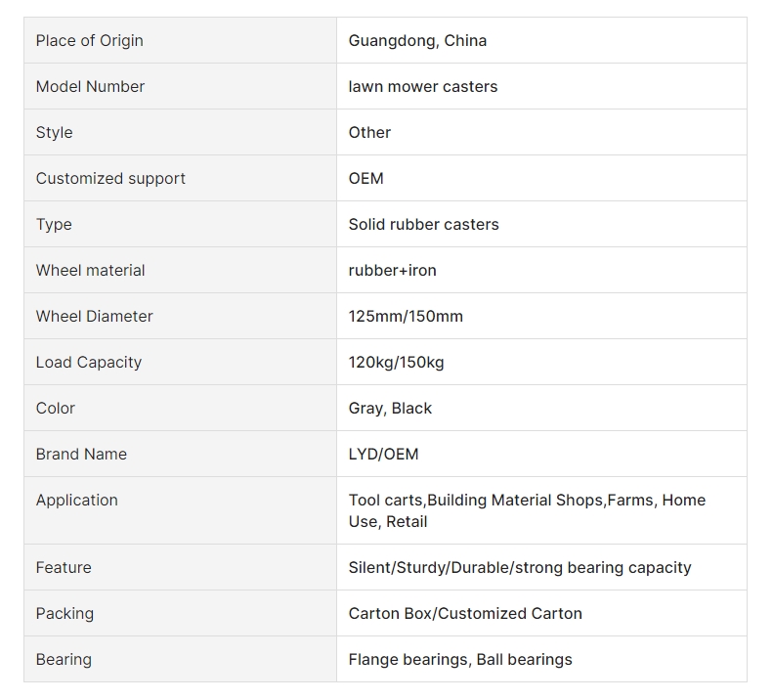The image size is (773, 700).
Task: Click the 'Application' row label
Action: coord(77,500)
